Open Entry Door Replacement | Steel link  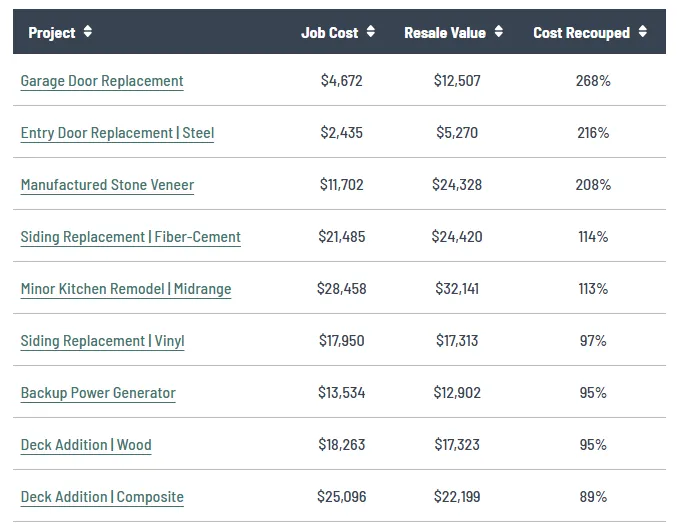pyautogui.click(x=117, y=133)
